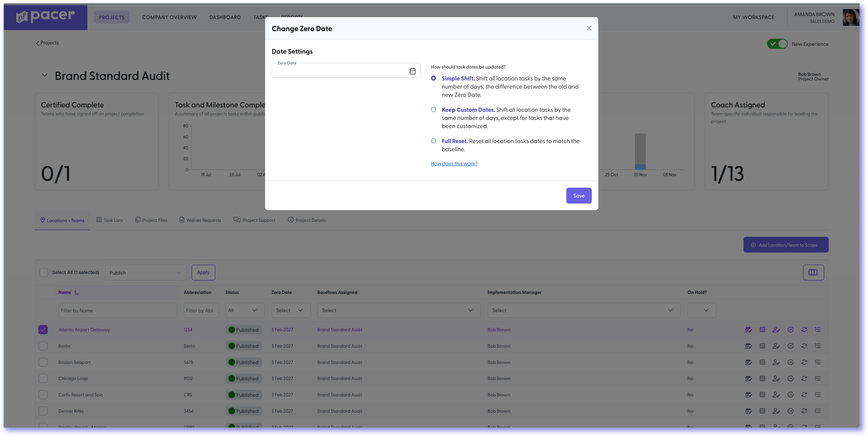Viewport: 868px width, 436px height.
Task: Go back via the Projects breadcrumb link
Action: point(47,43)
